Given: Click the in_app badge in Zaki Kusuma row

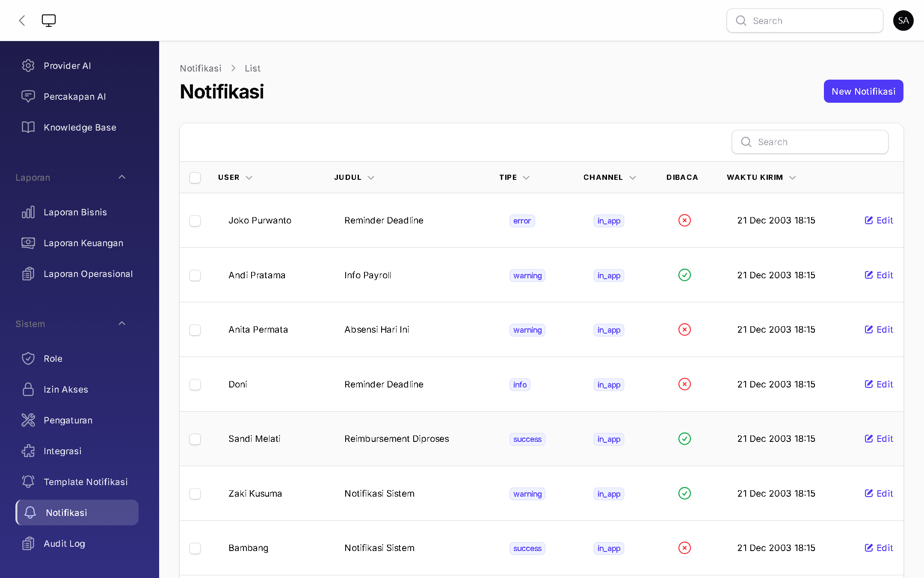Looking at the screenshot, I should [609, 494].
